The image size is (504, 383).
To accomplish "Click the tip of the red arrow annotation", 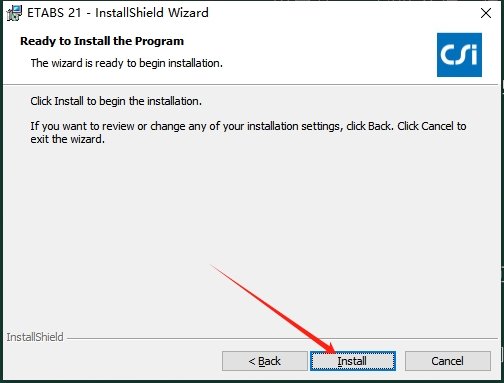I will pos(333,351).
